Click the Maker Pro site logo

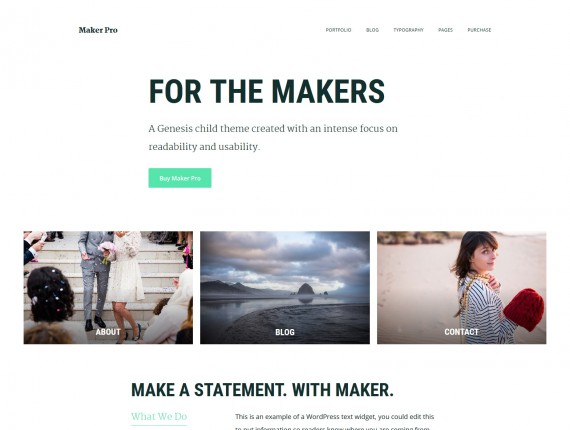pyautogui.click(x=98, y=30)
